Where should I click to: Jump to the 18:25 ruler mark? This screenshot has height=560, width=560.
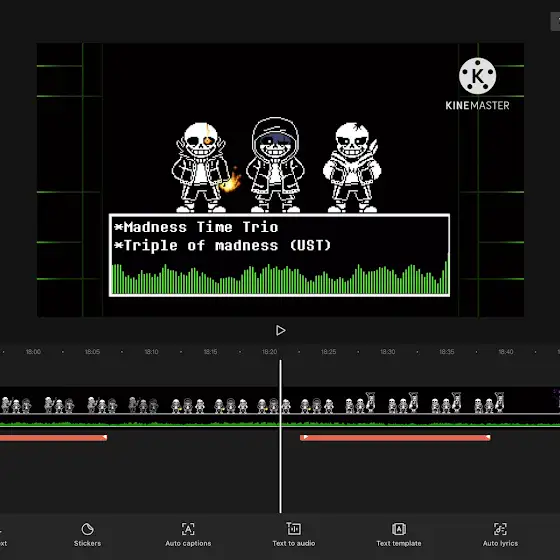click(329, 352)
